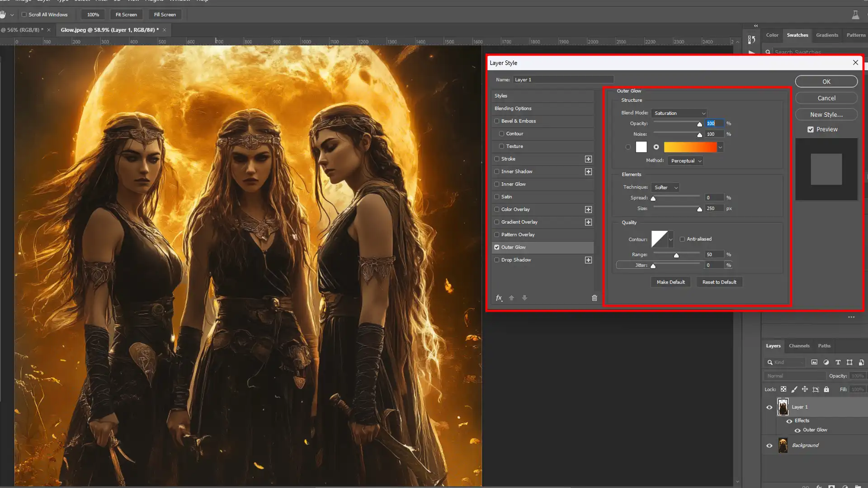Click lock transparent pixels icon

point(783,389)
